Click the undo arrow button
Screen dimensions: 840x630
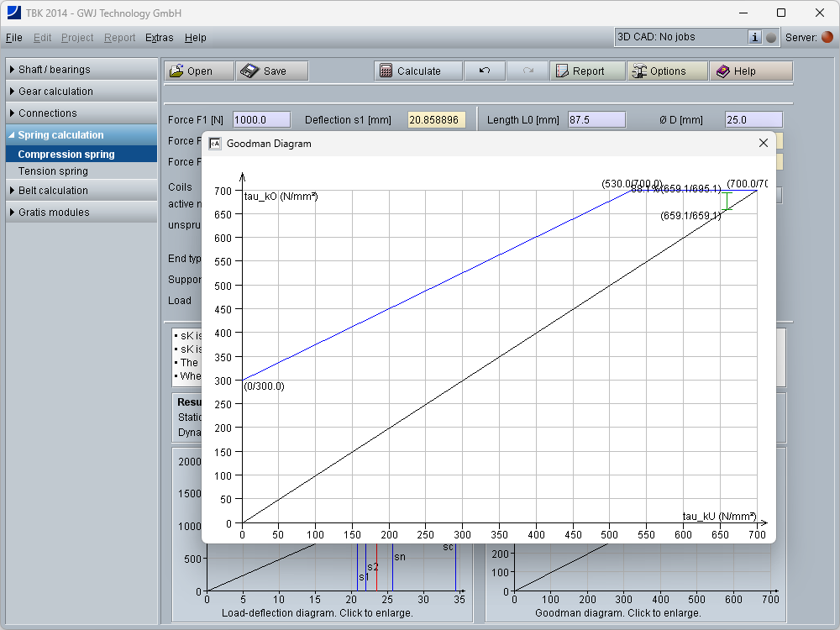485,71
